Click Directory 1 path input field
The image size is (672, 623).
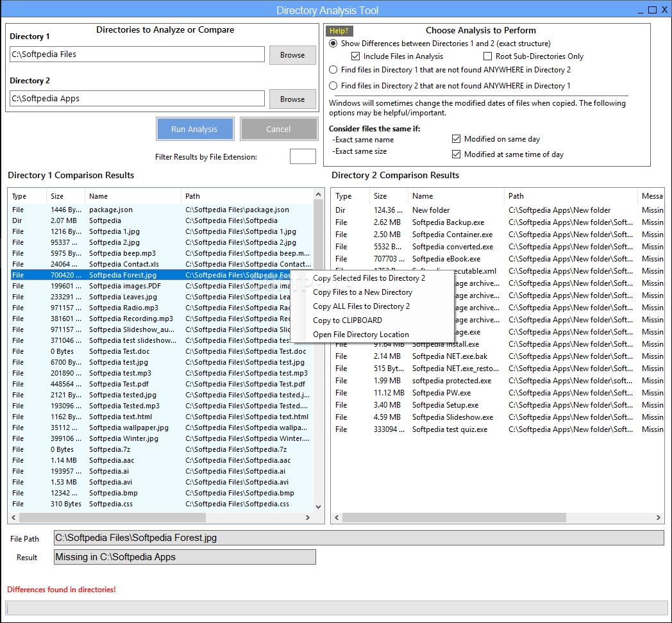[x=137, y=54]
